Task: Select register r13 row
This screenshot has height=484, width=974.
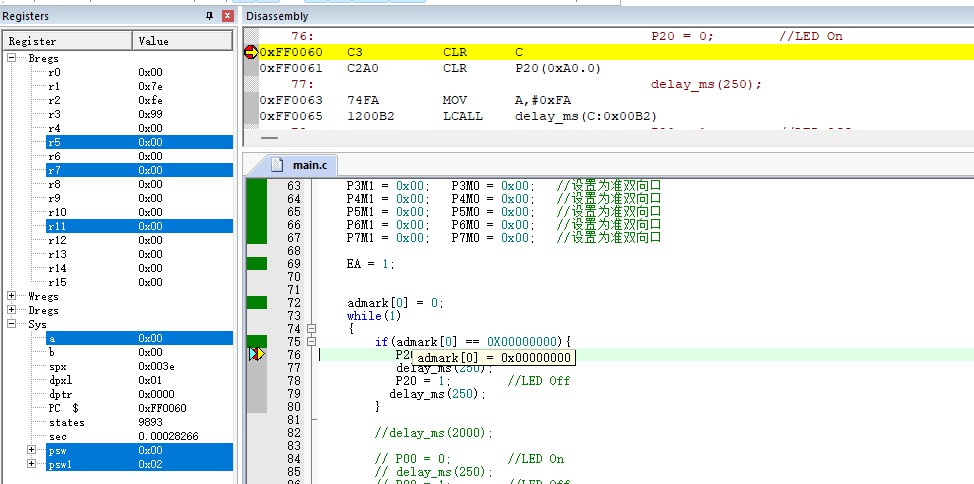Action: point(139,254)
